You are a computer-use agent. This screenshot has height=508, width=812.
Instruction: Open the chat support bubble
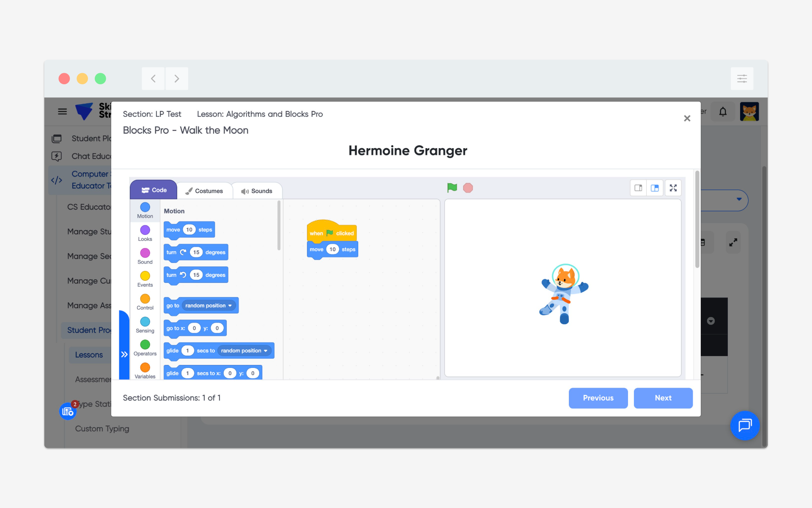pyautogui.click(x=745, y=425)
